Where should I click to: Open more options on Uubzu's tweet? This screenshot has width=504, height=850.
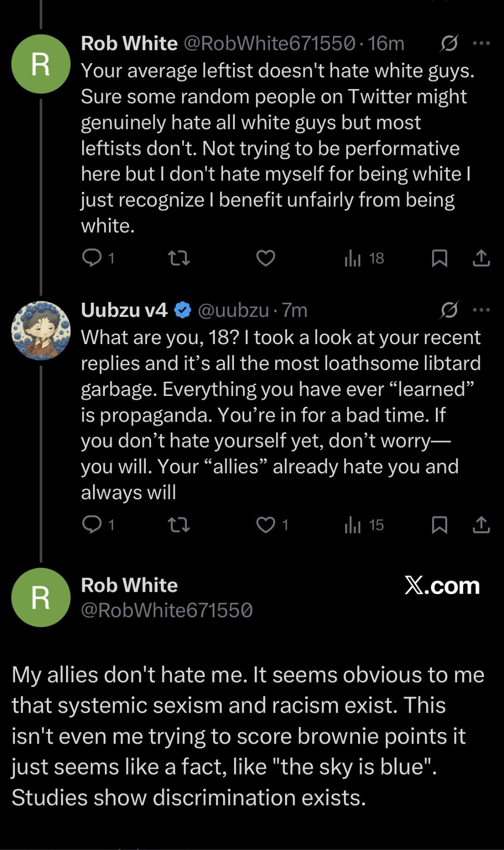click(x=481, y=310)
